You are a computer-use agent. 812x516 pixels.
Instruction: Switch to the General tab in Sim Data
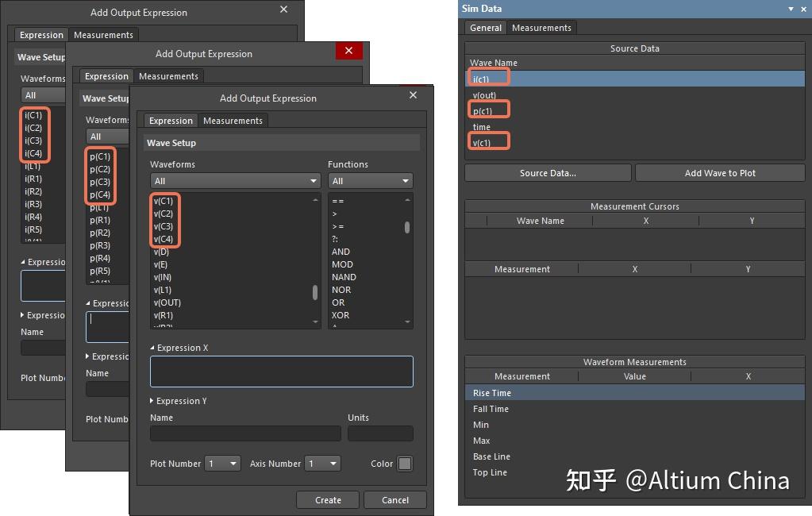click(x=485, y=27)
